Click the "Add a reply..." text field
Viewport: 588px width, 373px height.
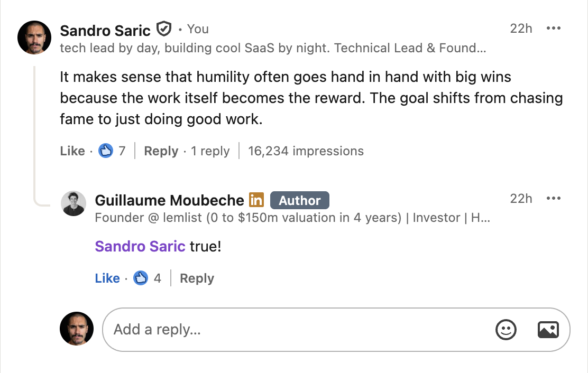click(x=296, y=330)
